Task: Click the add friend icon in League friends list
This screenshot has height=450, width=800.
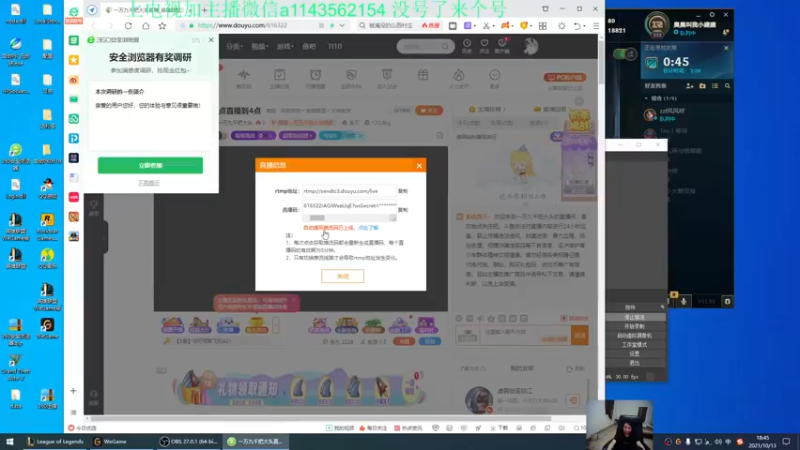Action: [x=690, y=86]
